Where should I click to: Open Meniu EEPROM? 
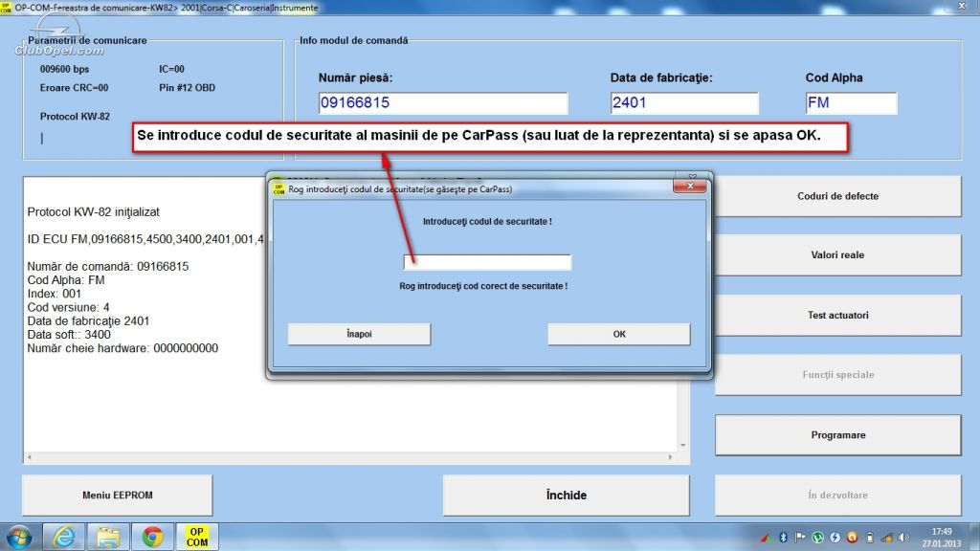[x=118, y=496]
